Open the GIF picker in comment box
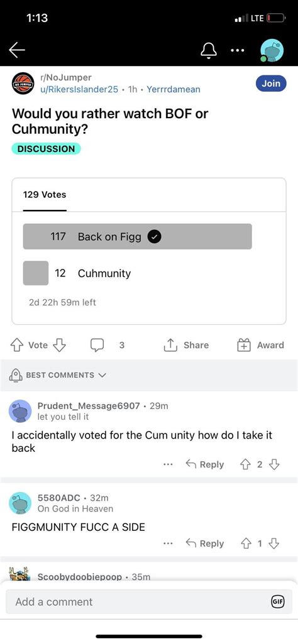The height and width of the screenshot is (644, 298). (278, 602)
